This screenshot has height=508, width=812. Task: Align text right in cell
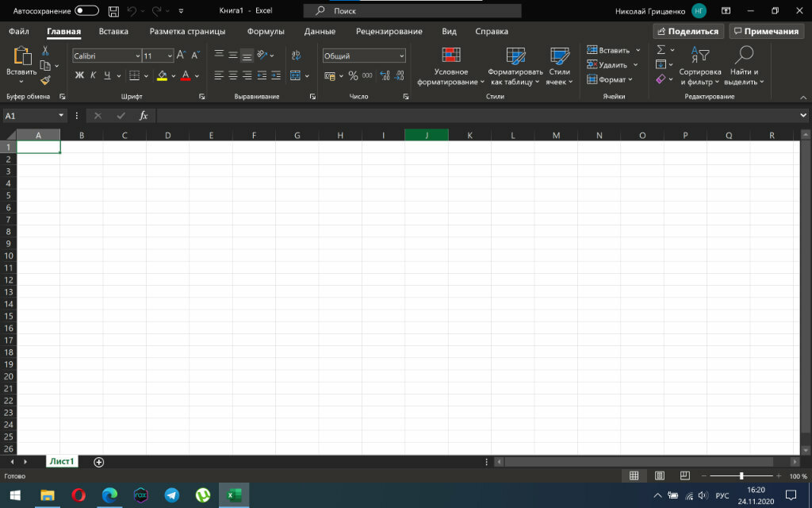247,75
